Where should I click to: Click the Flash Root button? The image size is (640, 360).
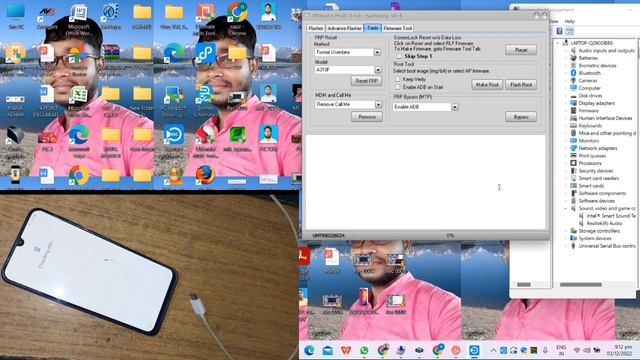click(x=521, y=84)
